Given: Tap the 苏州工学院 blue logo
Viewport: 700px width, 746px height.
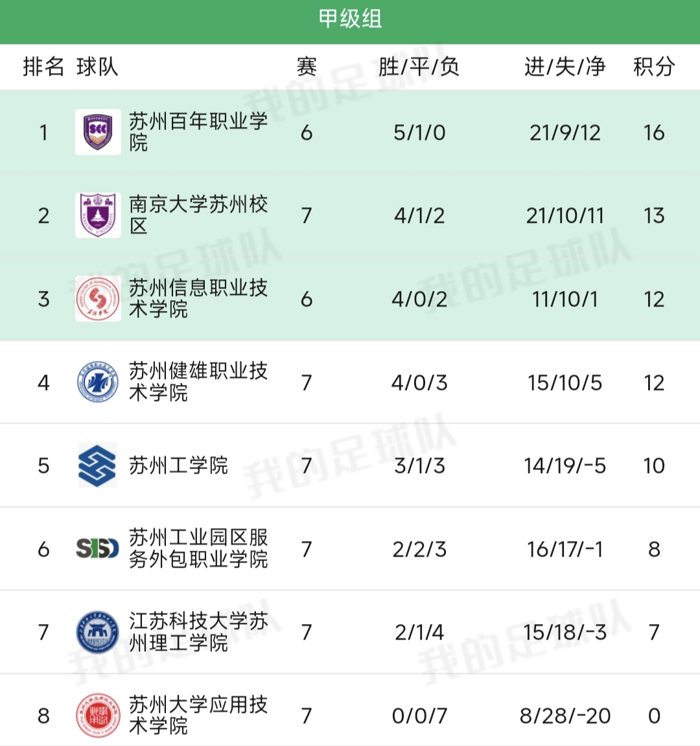Looking at the screenshot, I should 97,465.
